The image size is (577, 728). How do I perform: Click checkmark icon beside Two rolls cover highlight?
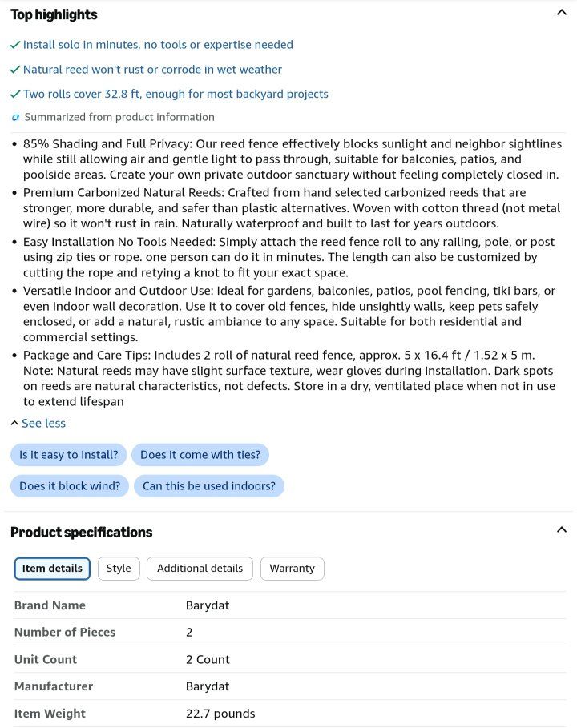coord(15,94)
